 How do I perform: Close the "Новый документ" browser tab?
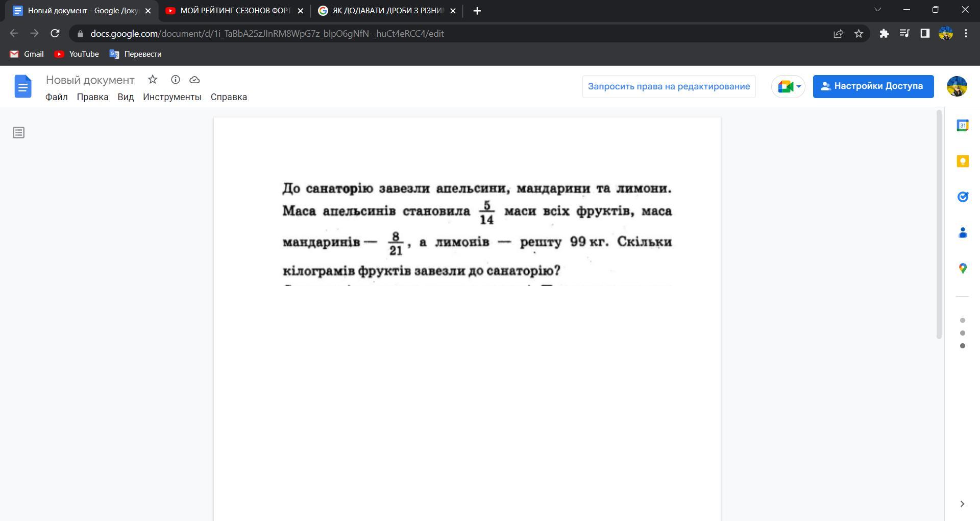tap(148, 11)
